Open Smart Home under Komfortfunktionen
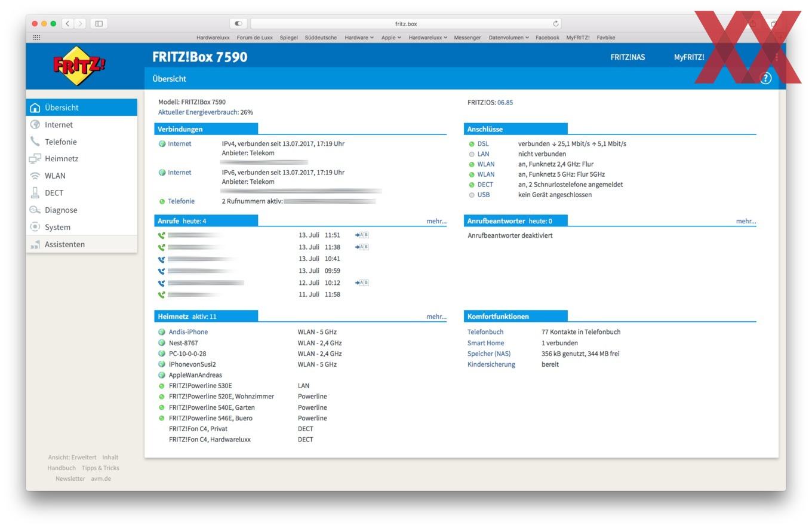The image size is (812, 528). point(486,343)
